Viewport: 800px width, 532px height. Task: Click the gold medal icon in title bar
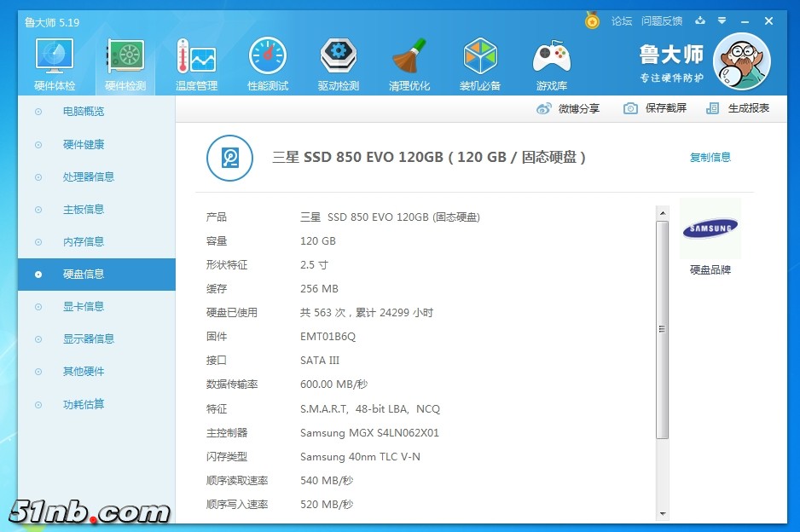click(592, 20)
